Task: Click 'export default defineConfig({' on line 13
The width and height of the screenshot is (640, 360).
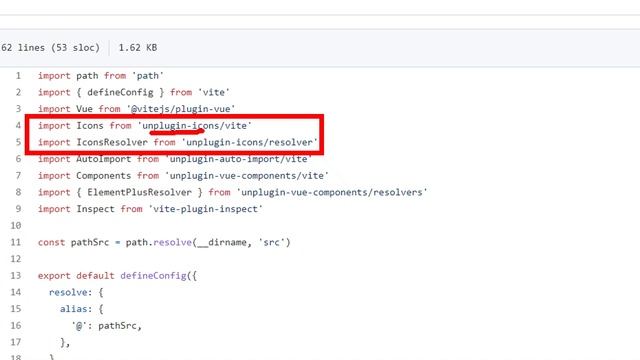Action: point(117,276)
